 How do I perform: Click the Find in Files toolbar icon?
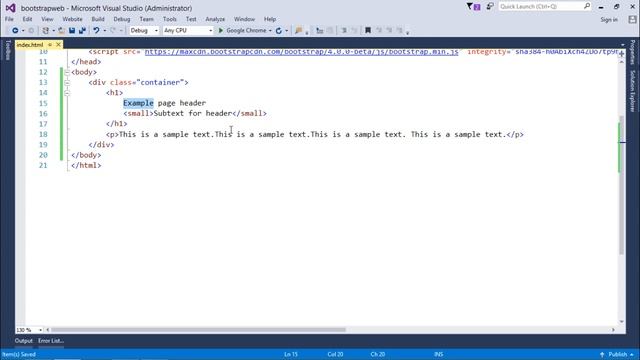pyautogui.click(x=298, y=31)
